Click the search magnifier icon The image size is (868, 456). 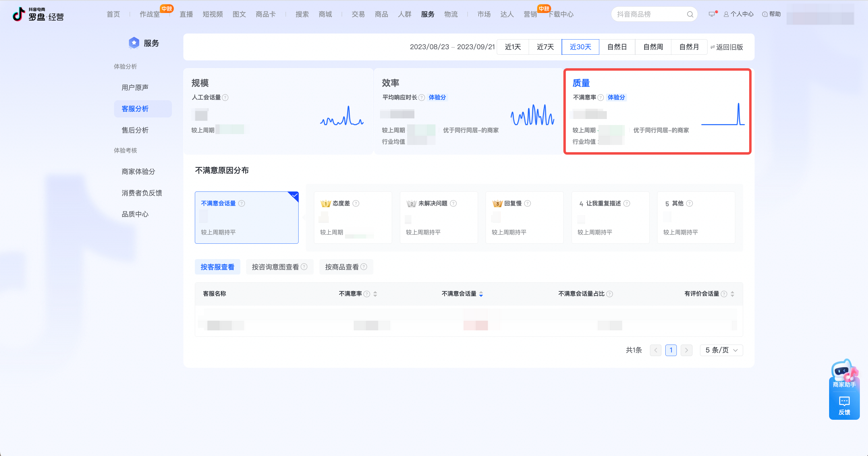[x=690, y=14]
